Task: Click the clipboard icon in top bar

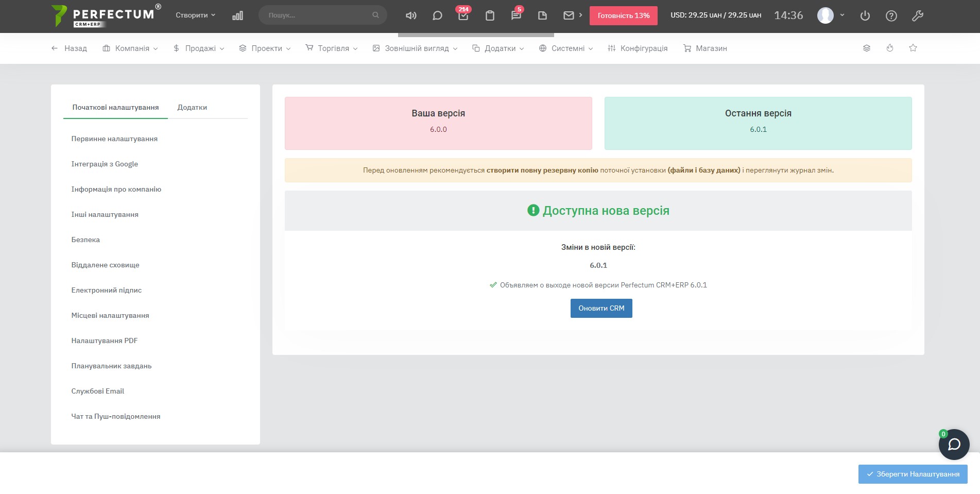Action: [490, 15]
